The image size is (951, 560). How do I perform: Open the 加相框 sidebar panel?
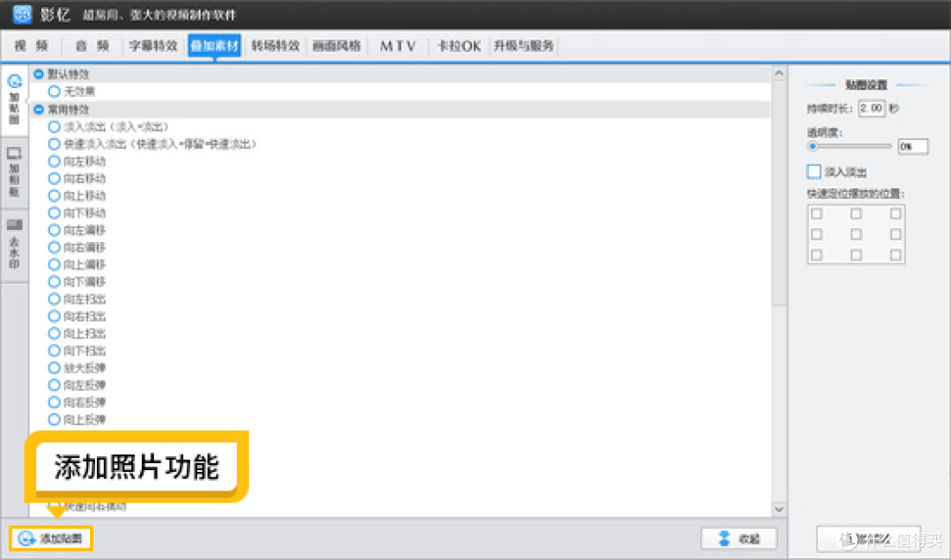pos(15,172)
